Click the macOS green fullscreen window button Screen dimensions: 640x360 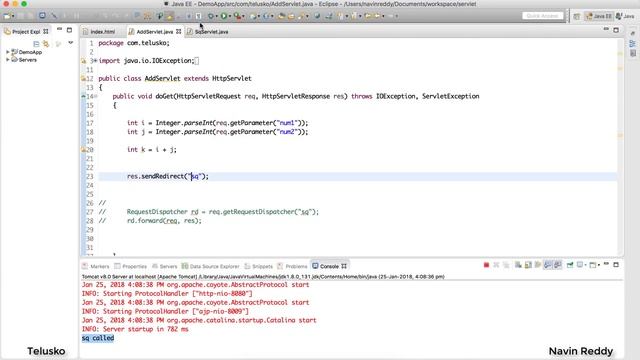[x=24, y=4]
